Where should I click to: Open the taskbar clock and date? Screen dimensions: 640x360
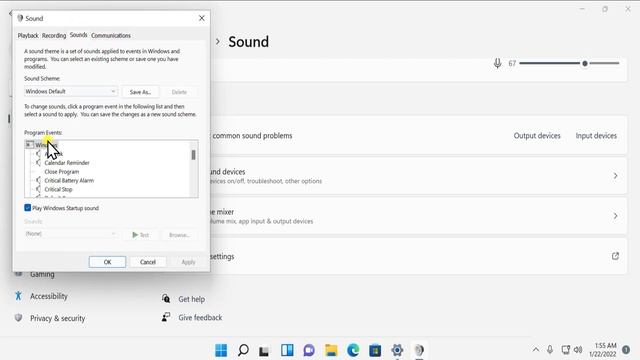pos(603,350)
